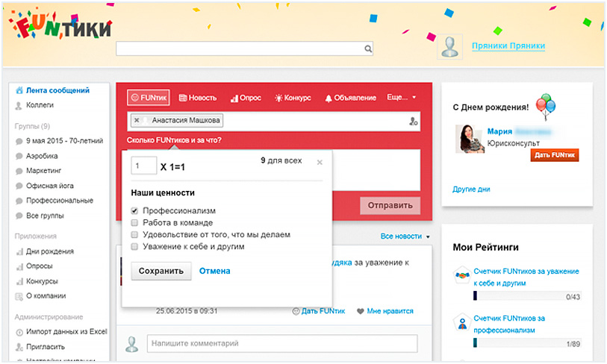Image resolution: width=607 pixels, height=364 pixels.
Task: Click Дать FUNтик under the post
Action: 318,311
